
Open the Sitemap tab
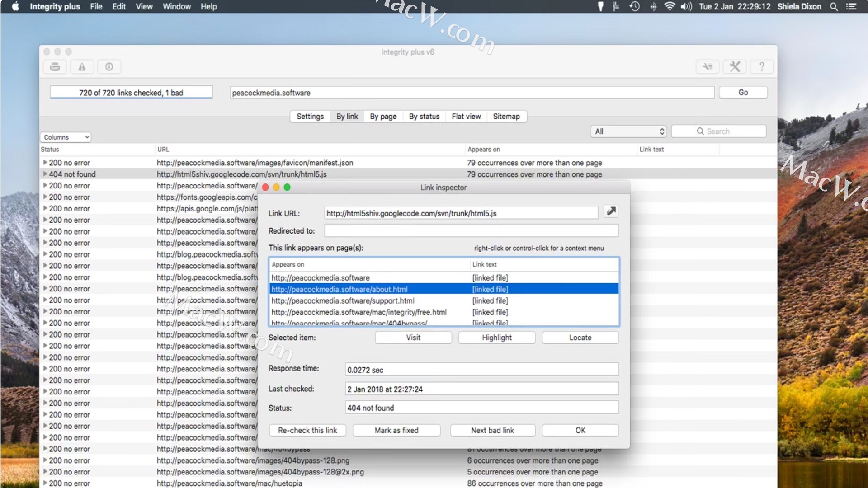click(x=506, y=117)
